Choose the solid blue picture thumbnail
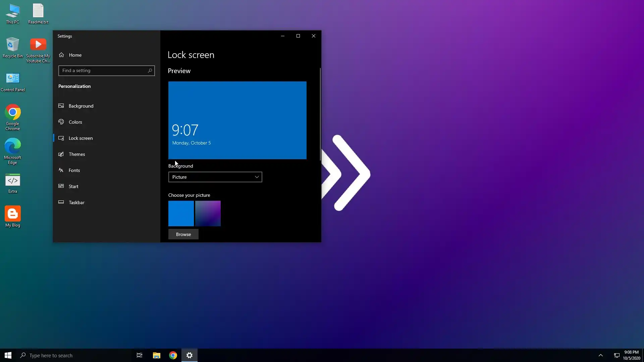Image resolution: width=644 pixels, height=362 pixels. pos(181,214)
